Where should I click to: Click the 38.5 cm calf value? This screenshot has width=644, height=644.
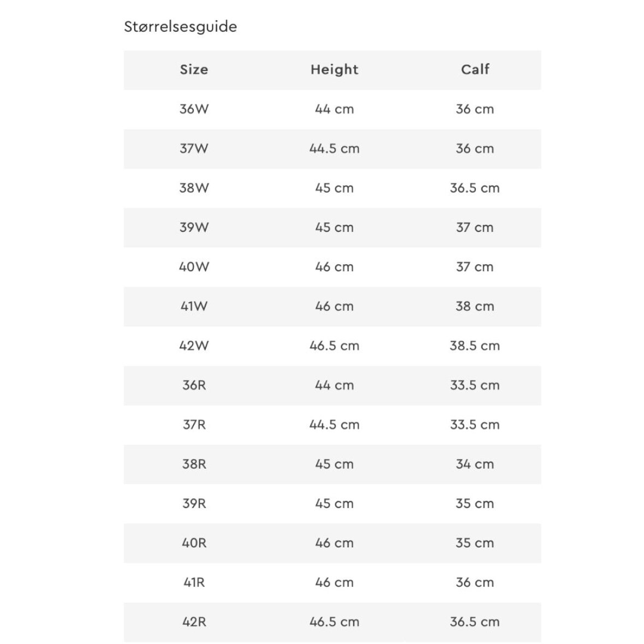click(x=475, y=345)
